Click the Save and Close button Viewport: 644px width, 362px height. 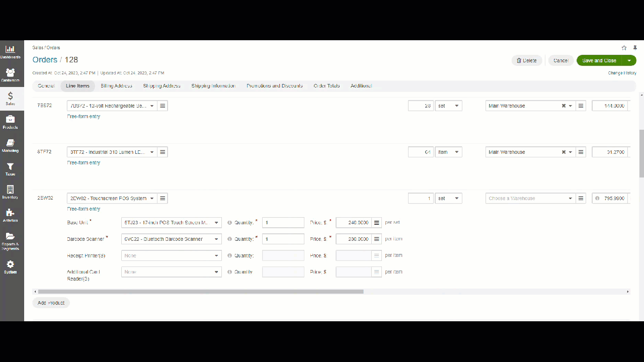click(x=599, y=60)
